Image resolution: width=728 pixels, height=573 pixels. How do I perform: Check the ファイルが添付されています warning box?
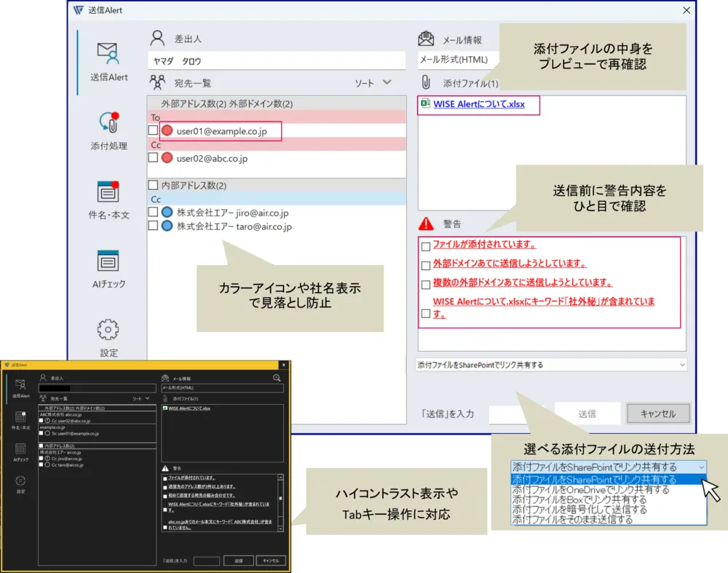(x=426, y=247)
